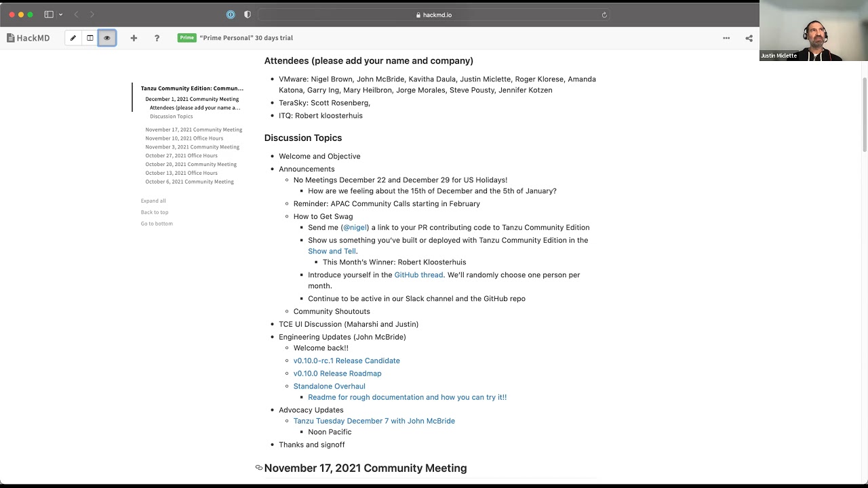The image size is (868, 488).
Task: Go to Discussion Topics outline entry
Action: pos(171,117)
